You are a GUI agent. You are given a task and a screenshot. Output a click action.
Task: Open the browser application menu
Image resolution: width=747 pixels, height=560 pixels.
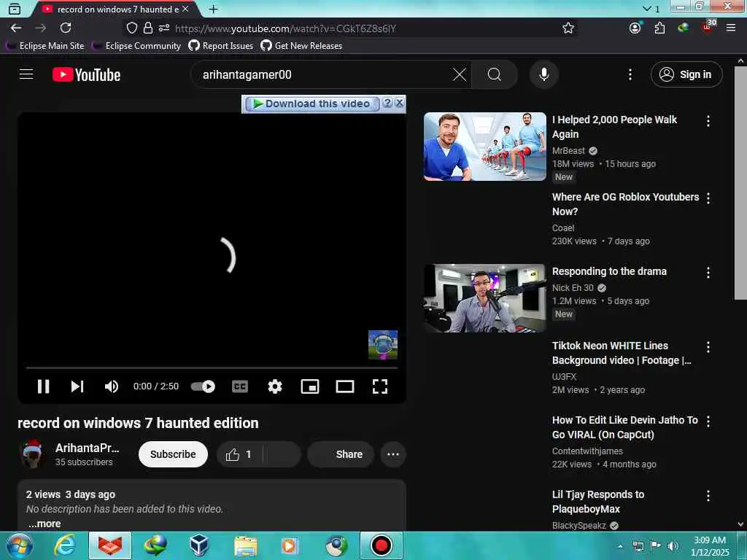(731, 28)
